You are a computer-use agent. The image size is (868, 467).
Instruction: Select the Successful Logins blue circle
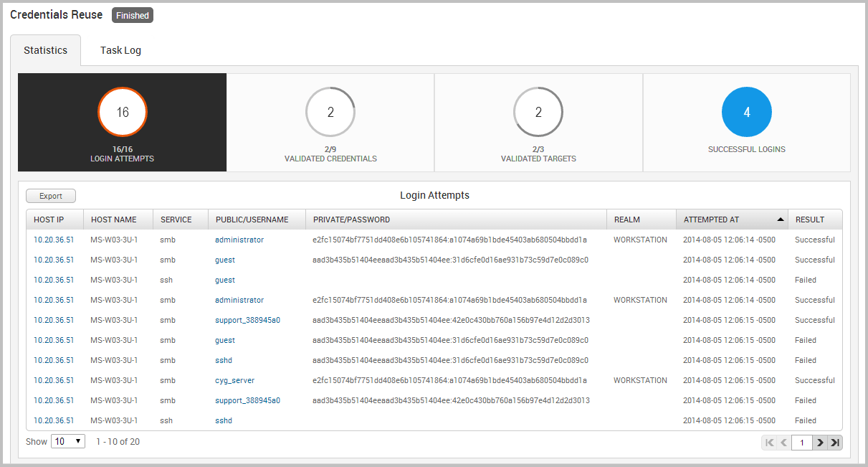(x=746, y=112)
